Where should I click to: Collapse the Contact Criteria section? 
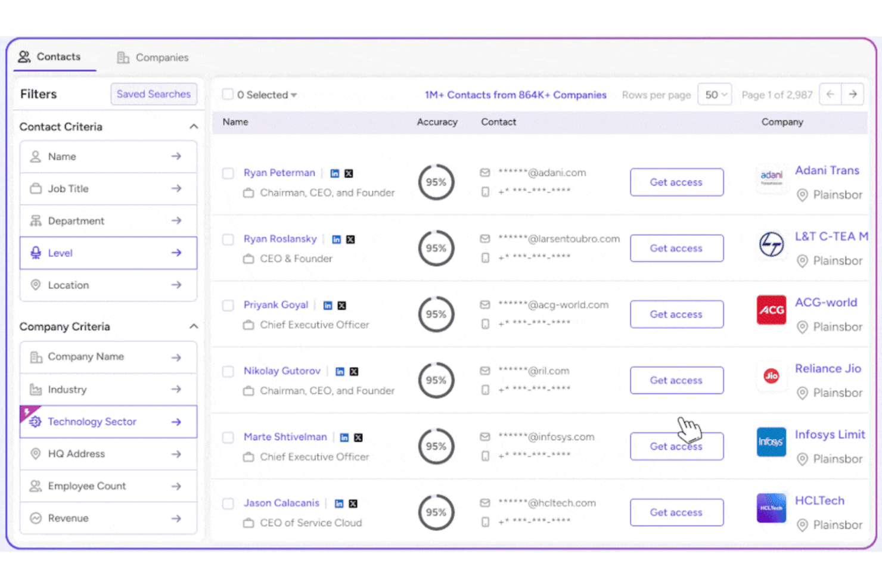(194, 126)
